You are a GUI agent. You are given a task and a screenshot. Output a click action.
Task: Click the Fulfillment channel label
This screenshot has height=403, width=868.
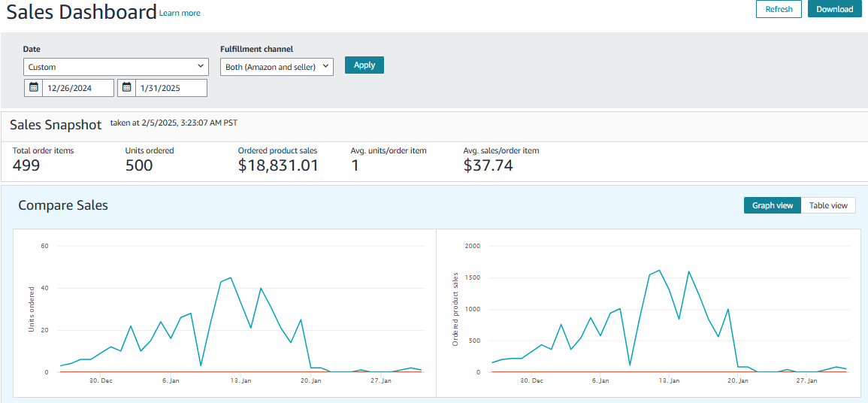[x=257, y=50]
